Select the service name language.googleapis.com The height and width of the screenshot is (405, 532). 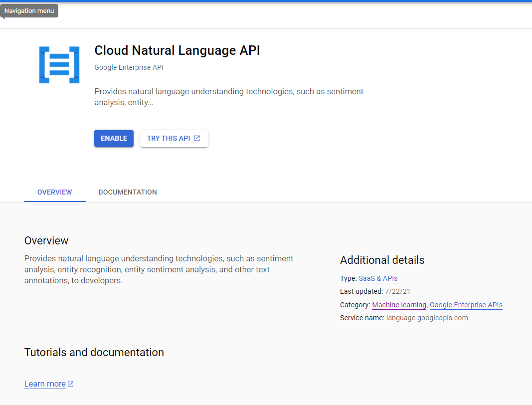pyautogui.click(x=427, y=318)
